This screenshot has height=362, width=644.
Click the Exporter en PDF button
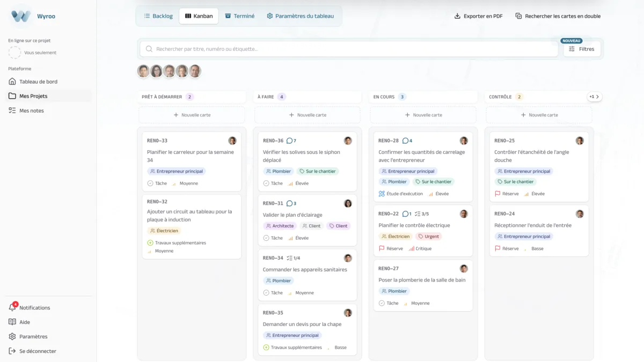tap(479, 16)
